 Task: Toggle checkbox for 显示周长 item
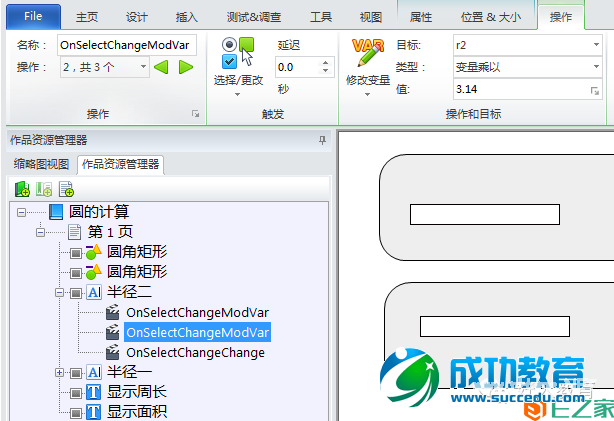pyautogui.click(x=76, y=393)
